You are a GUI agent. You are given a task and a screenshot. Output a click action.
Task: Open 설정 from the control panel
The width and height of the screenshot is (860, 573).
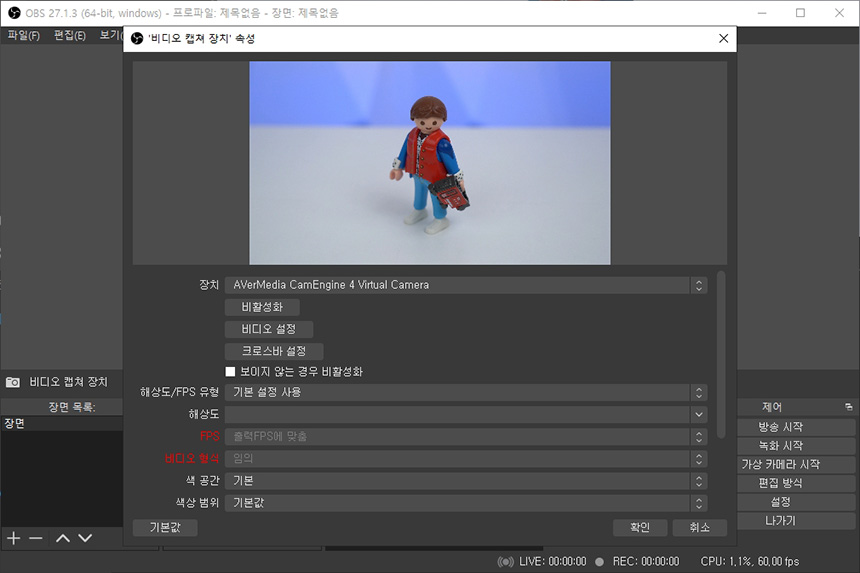(797, 502)
